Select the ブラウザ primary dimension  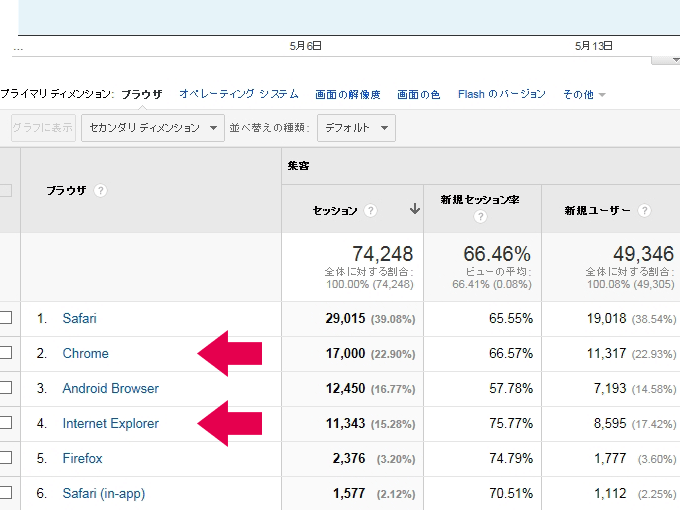pos(141,94)
